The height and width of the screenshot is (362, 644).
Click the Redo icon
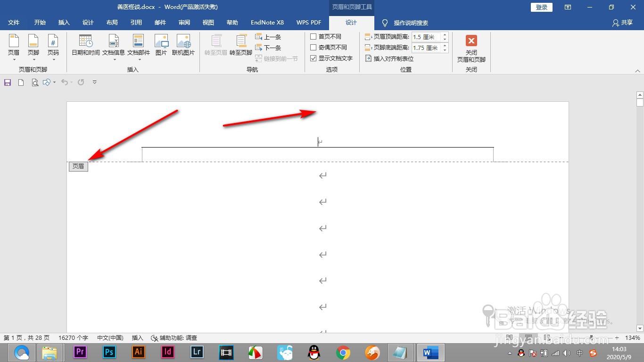pos(81,82)
